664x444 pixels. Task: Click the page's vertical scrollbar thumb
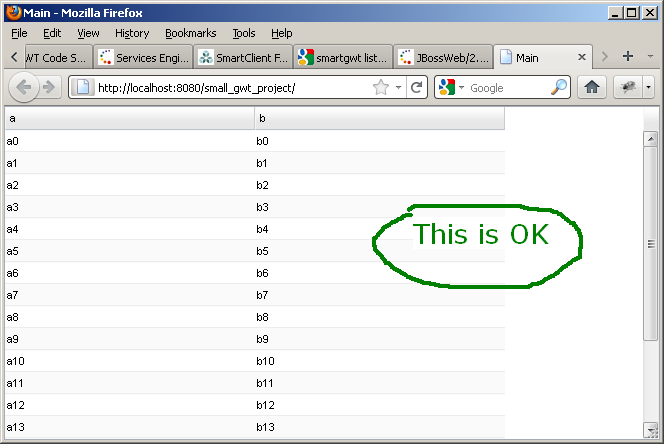click(650, 243)
